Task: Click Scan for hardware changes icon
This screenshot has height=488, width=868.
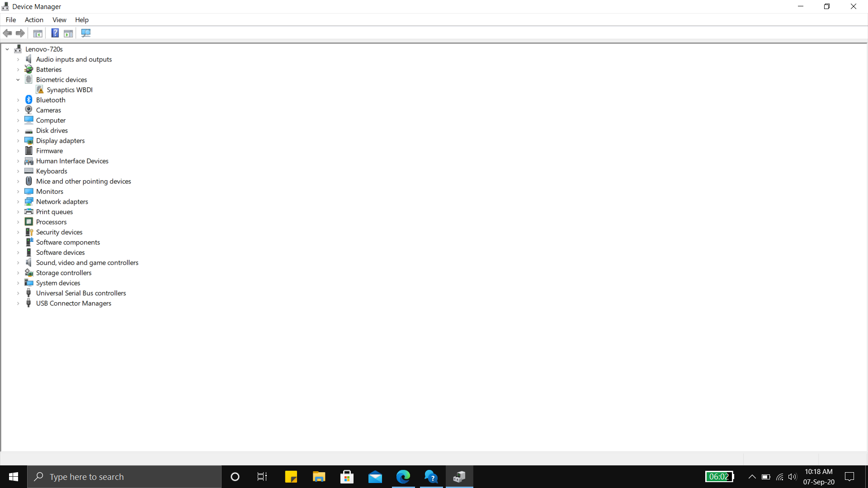Action: 86,33
